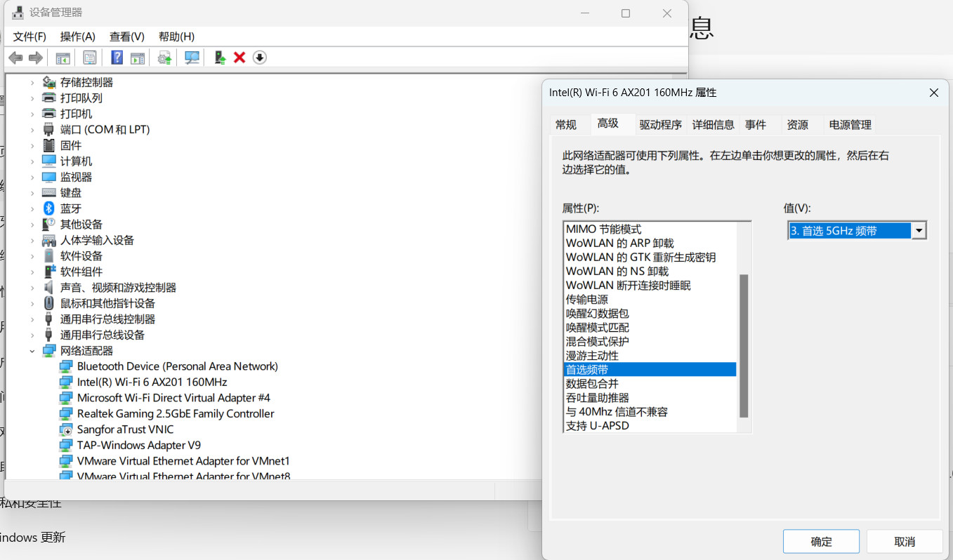Click the 其他设备 unknown device icon
Viewport: 953px width, 560px height.
(x=49, y=224)
